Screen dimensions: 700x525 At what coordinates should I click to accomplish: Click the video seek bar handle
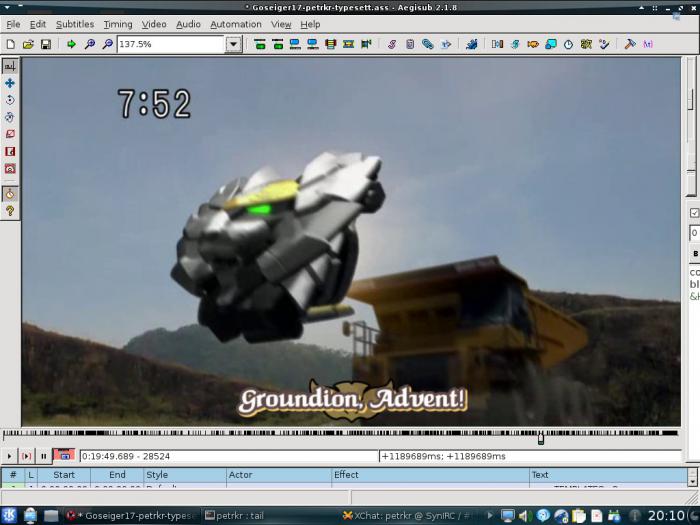541,438
